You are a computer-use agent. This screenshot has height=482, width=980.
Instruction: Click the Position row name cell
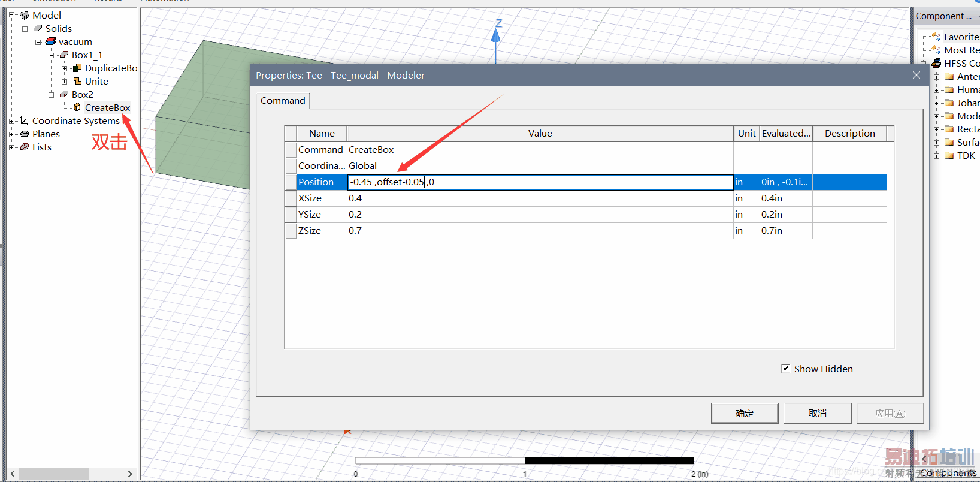(x=322, y=182)
